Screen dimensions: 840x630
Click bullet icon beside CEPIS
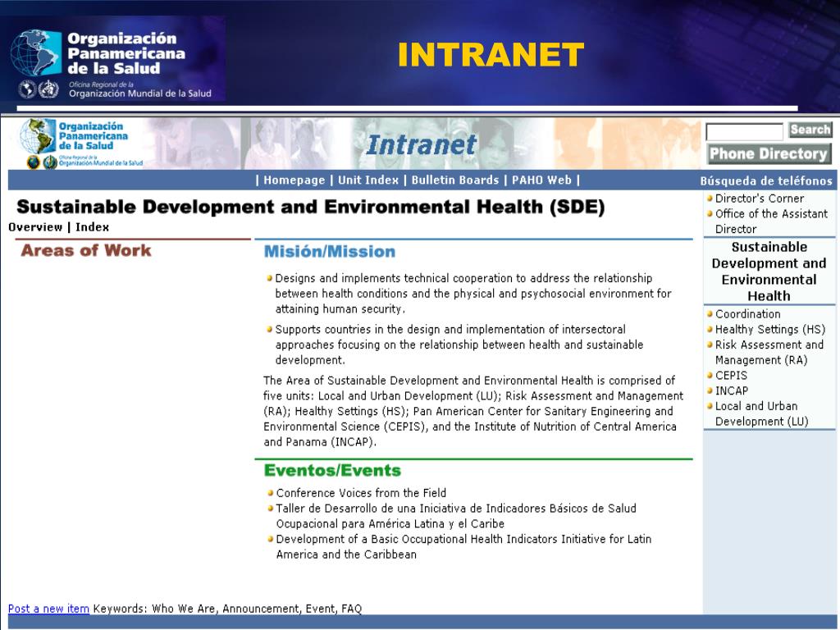[x=710, y=375]
